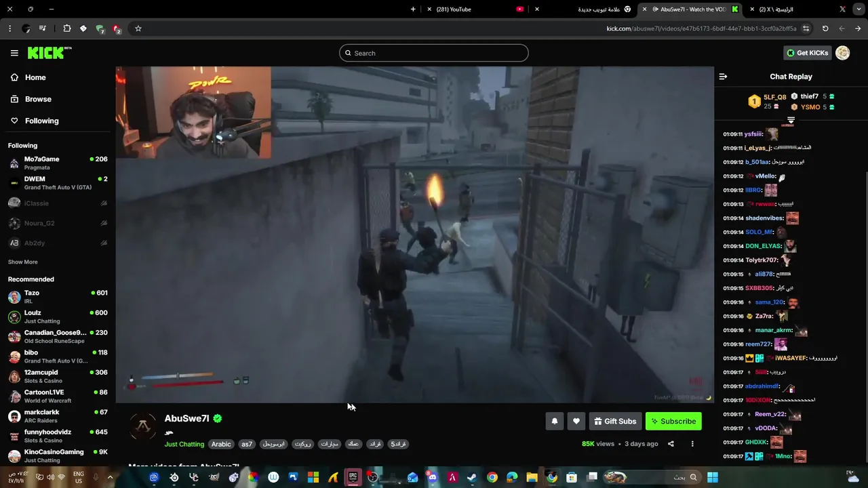868x488 pixels.
Task: Click chat username shadenvibes
Action: (x=764, y=218)
